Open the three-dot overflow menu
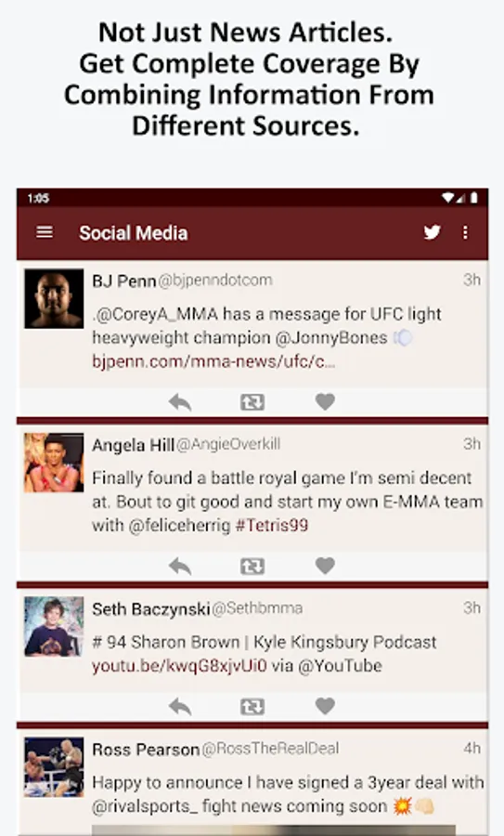Image resolution: width=504 pixels, height=836 pixels. pyautogui.click(x=465, y=232)
